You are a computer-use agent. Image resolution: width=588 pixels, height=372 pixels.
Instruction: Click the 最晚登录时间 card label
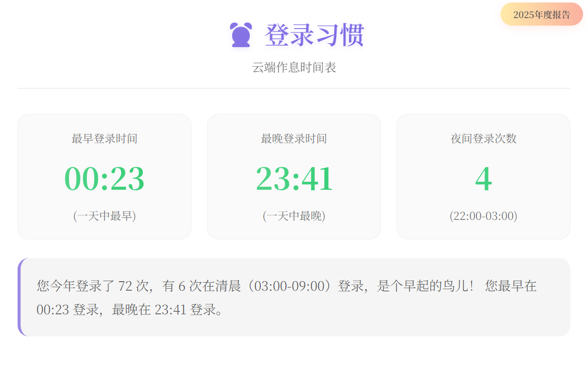click(x=294, y=139)
